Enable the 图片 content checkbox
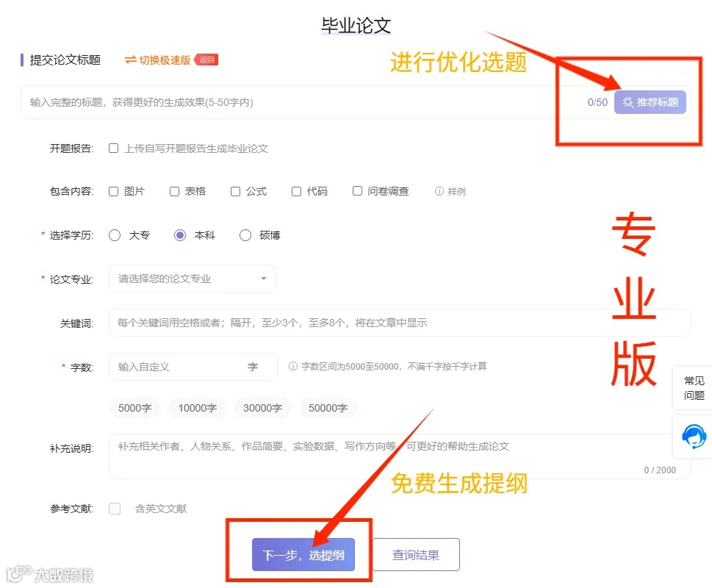Viewport: 712px width, 588px height. point(113,190)
